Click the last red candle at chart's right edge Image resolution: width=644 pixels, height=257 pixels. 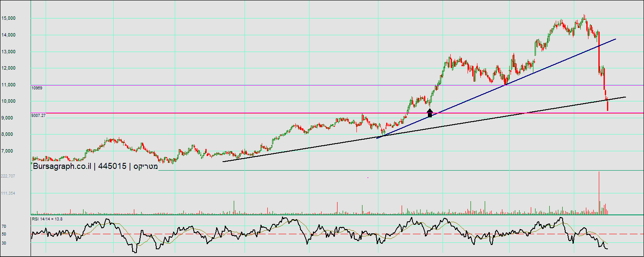point(607,105)
